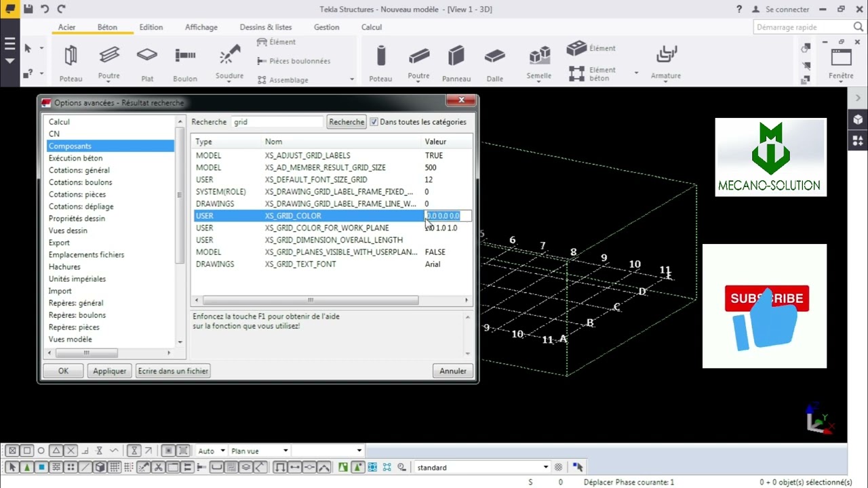Select the steel Poteau column tool
This screenshot has height=488, width=868.
(x=71, y=62)
